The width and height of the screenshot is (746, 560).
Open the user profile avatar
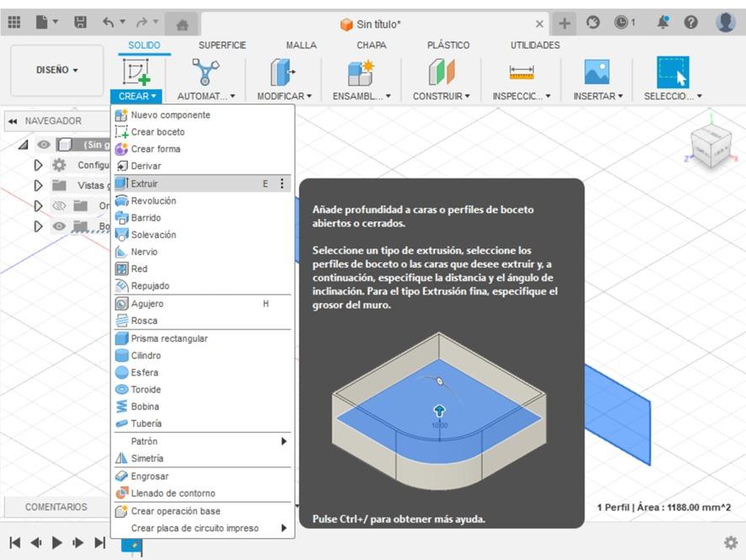726,23
